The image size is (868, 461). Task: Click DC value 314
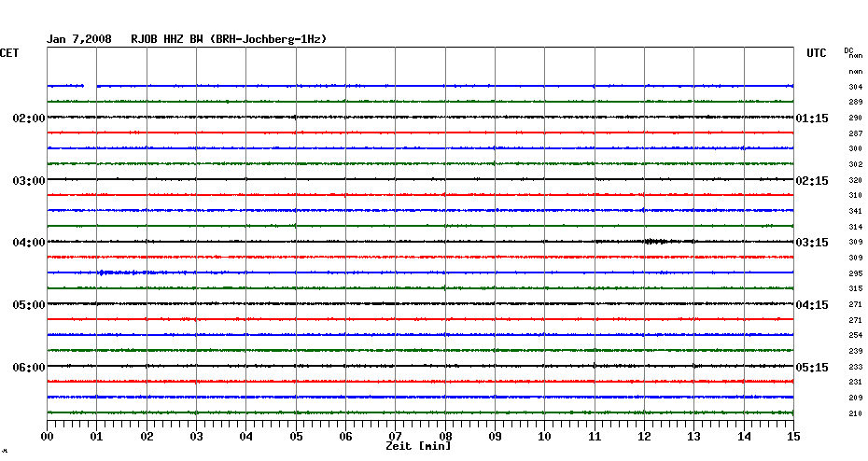(x=855, y=227)
